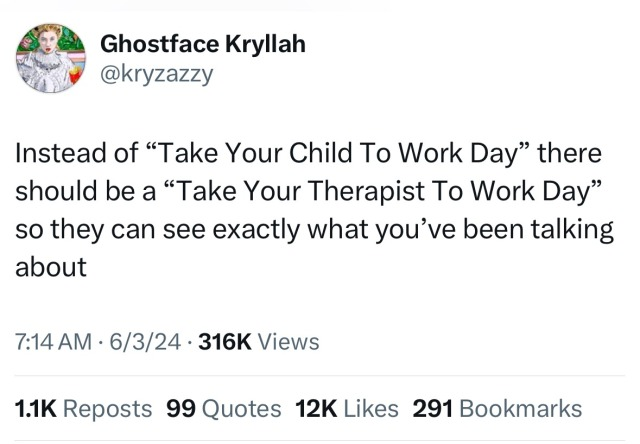Screen dimensions: 640x444
Task: Show the Likes list label
Action: 370,408
